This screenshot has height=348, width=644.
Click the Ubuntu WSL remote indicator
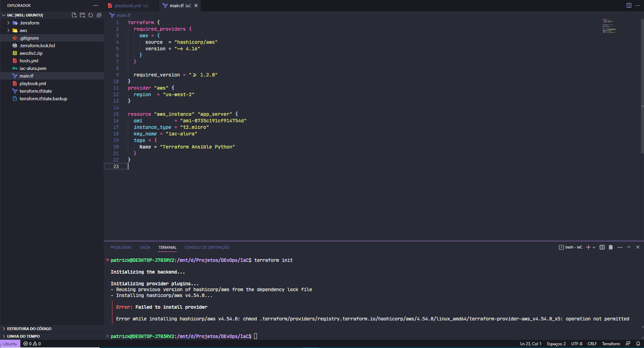click(x=10, y=344)
